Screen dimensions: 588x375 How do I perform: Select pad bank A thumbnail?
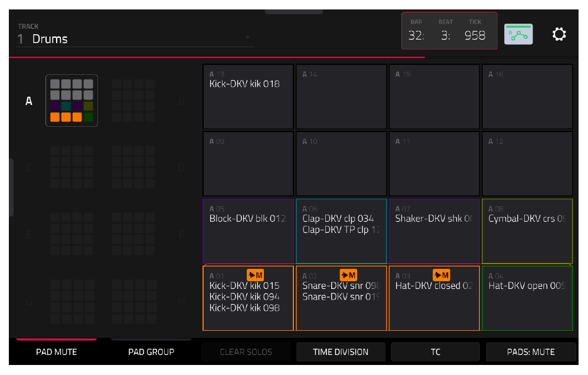tap(71, 100)
